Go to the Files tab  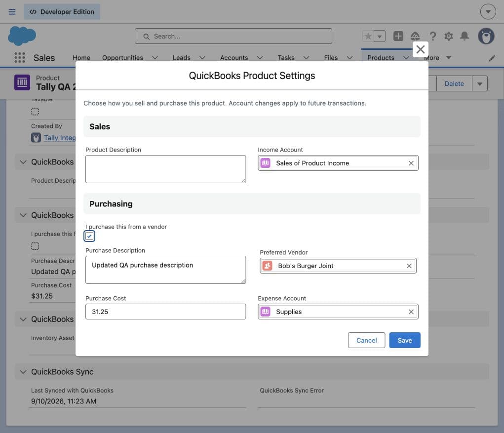pos(331,58)
